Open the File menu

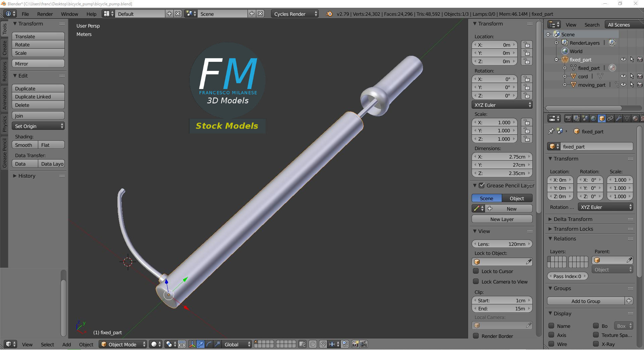click(x=25, y=14)
